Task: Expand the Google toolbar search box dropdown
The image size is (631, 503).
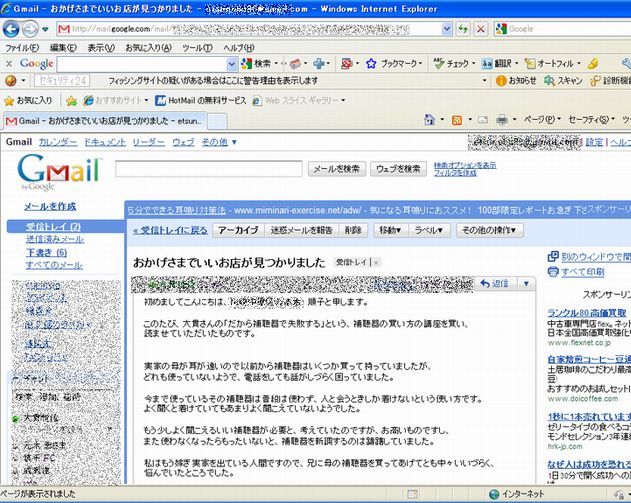Action: (232, 64)
